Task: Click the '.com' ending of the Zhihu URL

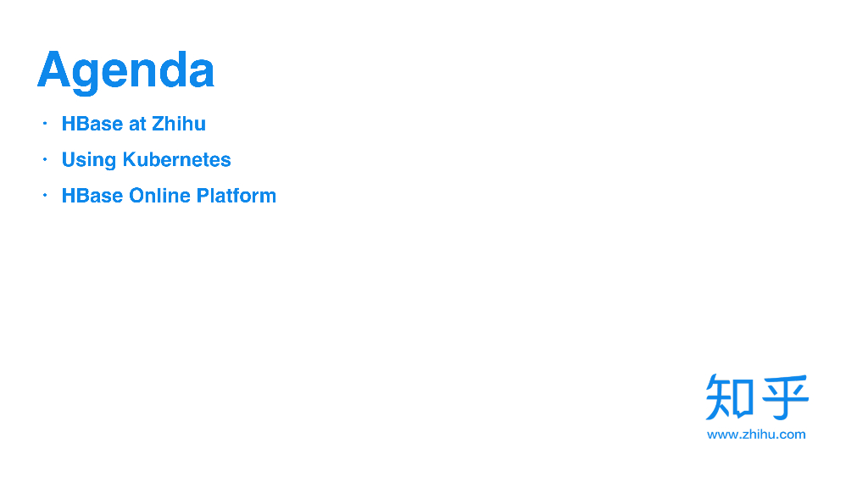Action: coord(791,435)
